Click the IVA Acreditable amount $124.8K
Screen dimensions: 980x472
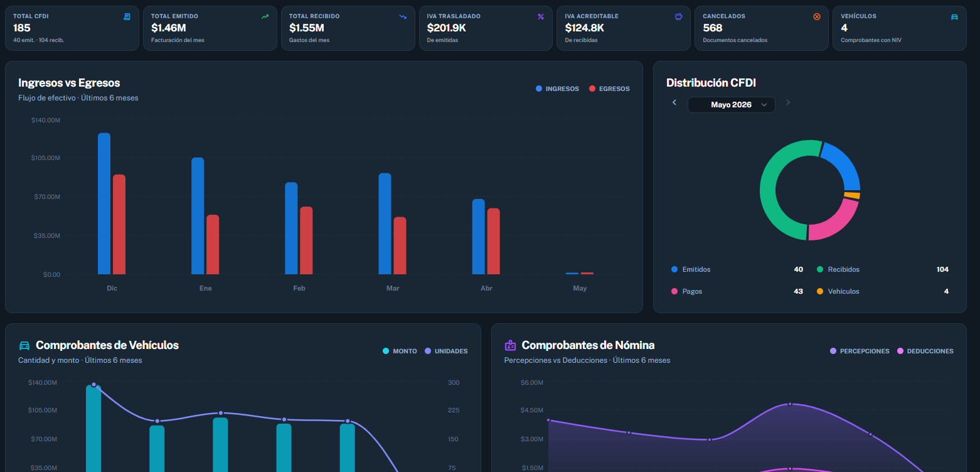pos(585,28)
